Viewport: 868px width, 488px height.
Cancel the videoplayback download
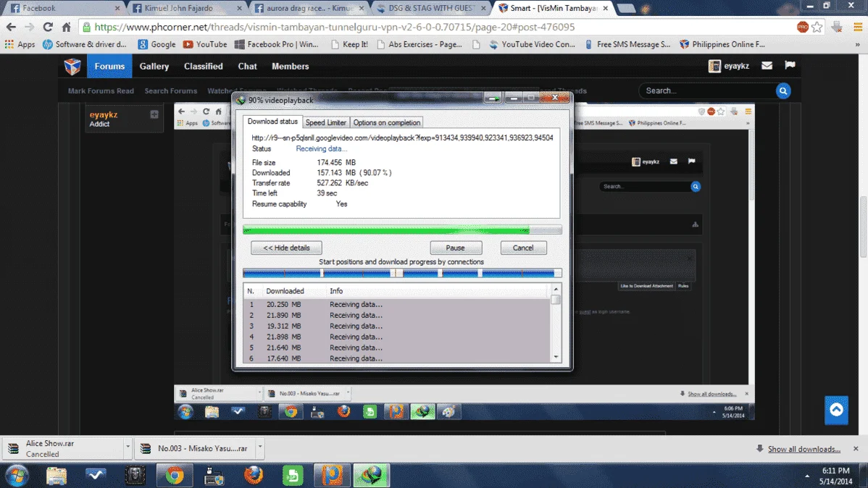[x=523, y=248]
